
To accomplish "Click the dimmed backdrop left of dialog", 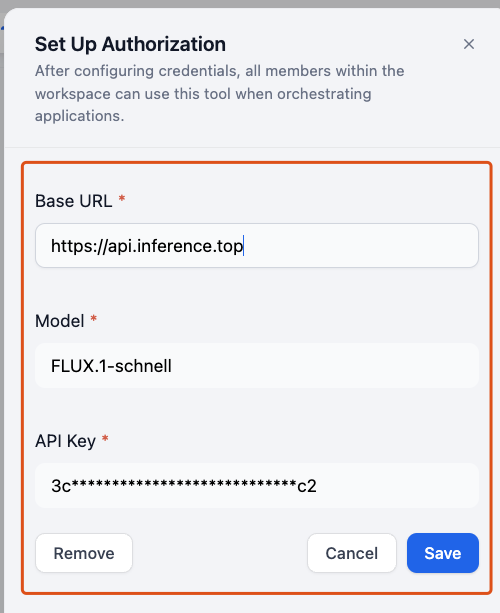I will tap(2, 313).
